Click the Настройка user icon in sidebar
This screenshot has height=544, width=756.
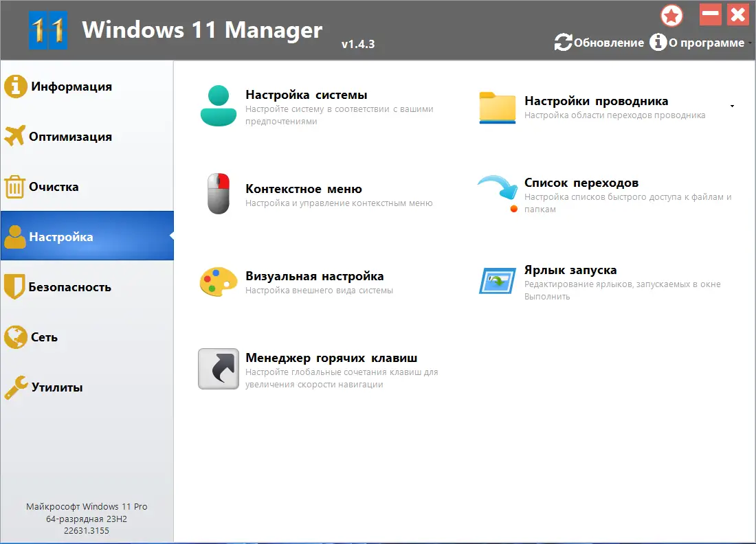(x=15, y=237)
